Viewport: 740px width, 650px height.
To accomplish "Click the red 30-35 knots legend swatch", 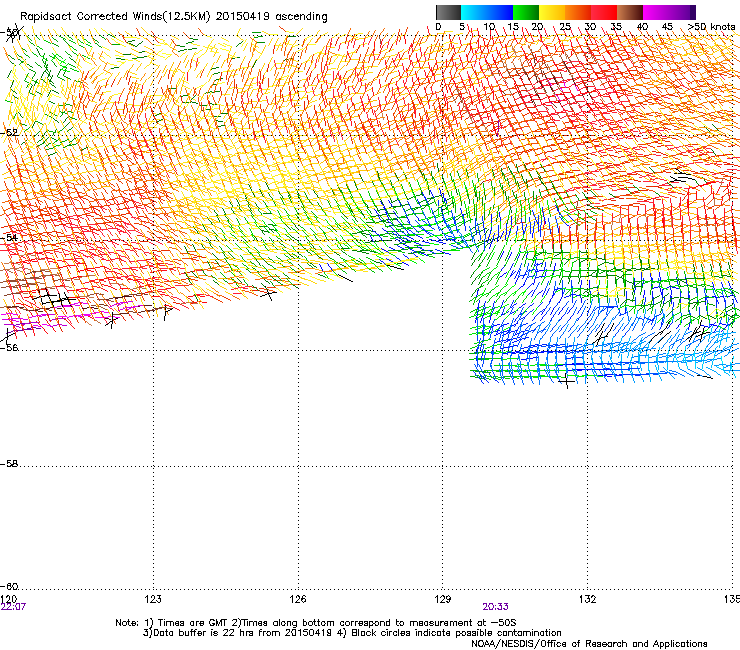I will tap(604, 12).
